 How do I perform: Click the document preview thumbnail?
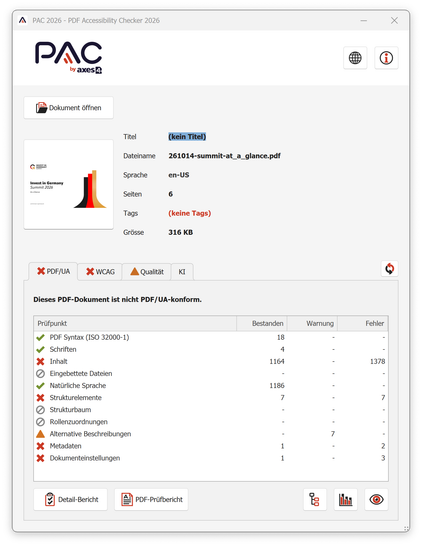(69, 185)
